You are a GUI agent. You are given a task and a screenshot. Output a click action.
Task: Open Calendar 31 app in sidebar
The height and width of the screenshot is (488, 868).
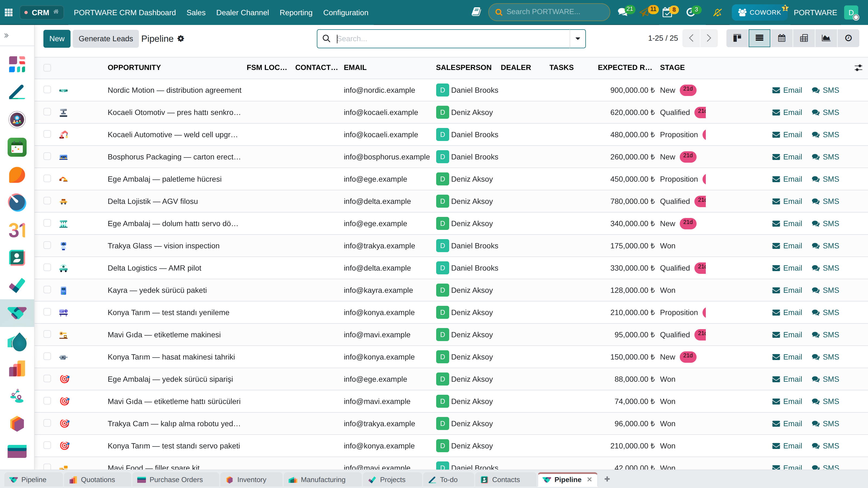click(x=17, y=230)
